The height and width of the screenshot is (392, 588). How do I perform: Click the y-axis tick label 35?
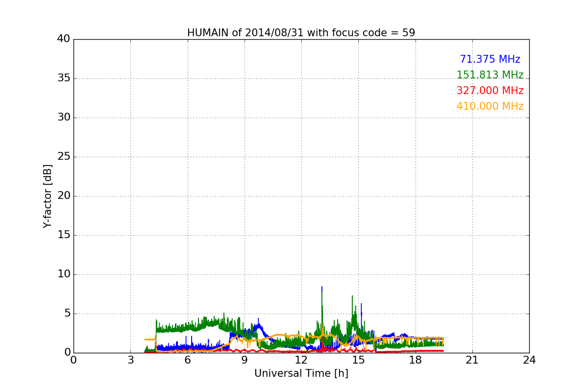tap(64, 78)
